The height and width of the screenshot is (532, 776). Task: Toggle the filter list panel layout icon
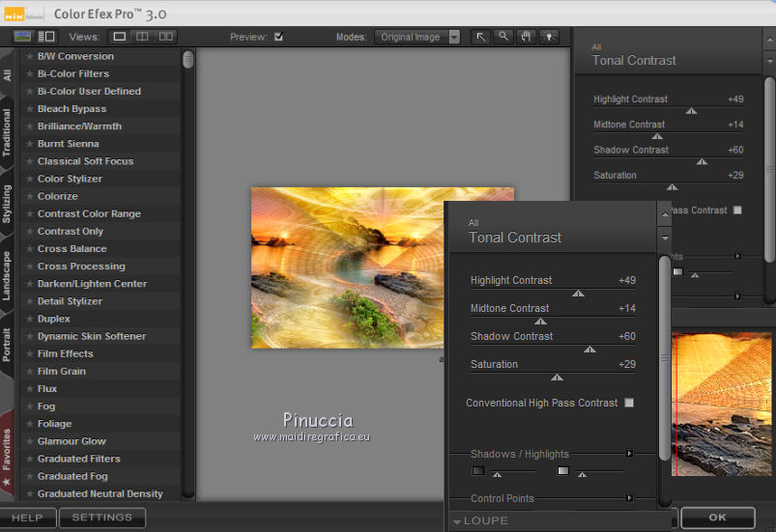click(46, 37)
